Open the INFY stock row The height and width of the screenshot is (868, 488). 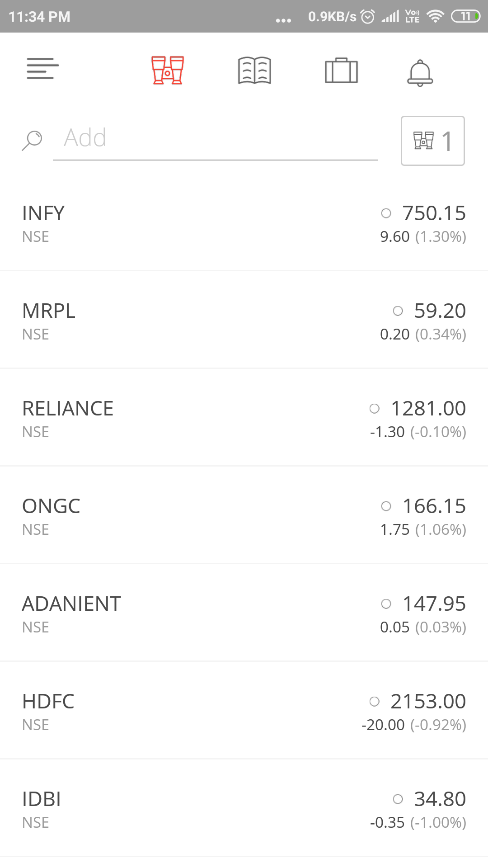point(244,224)
